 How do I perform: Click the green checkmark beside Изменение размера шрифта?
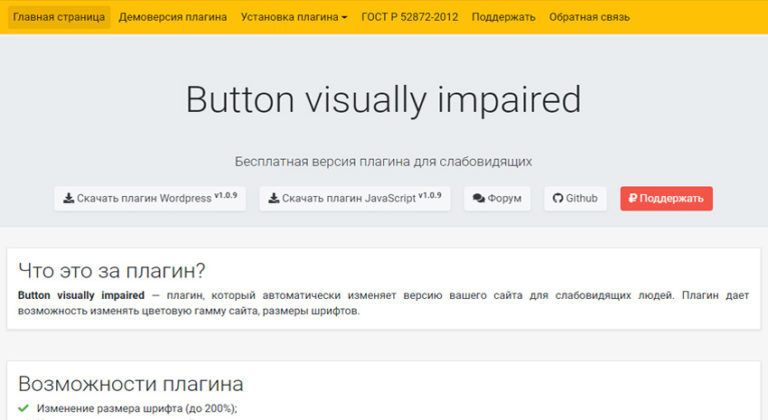pyautogui.click(x=23, y=408)
